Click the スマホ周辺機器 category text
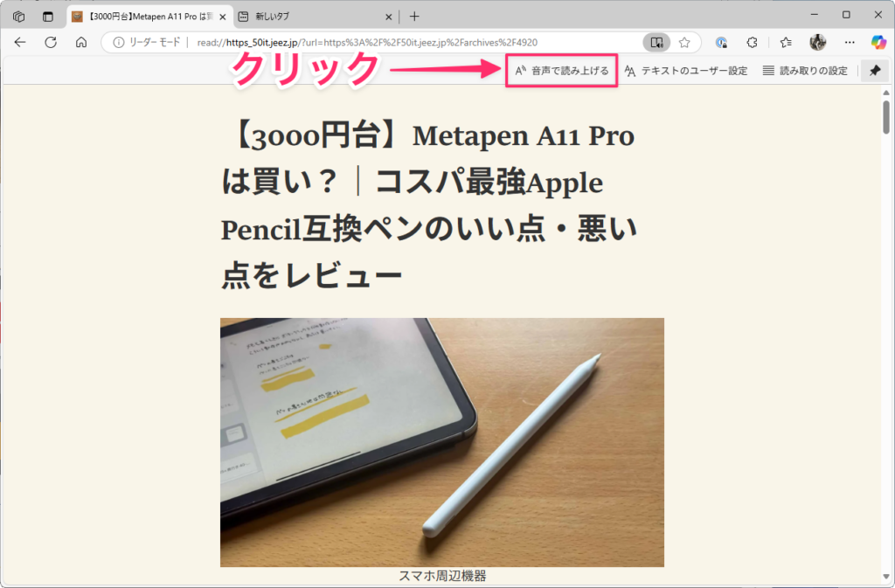The width and height of the screenshot is (895, 588). pyautogui.click(x=442, y=576)
